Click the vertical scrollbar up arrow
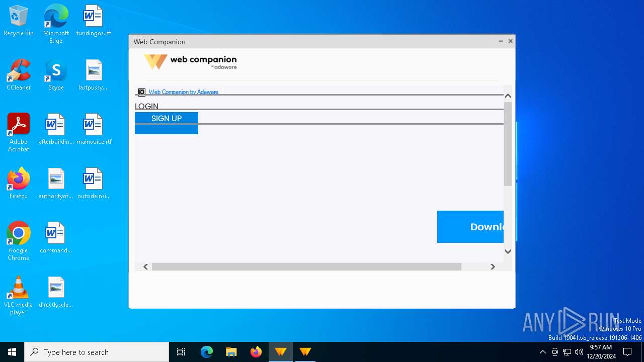This screenshot has height=362, width=644. tap(508, 96)
